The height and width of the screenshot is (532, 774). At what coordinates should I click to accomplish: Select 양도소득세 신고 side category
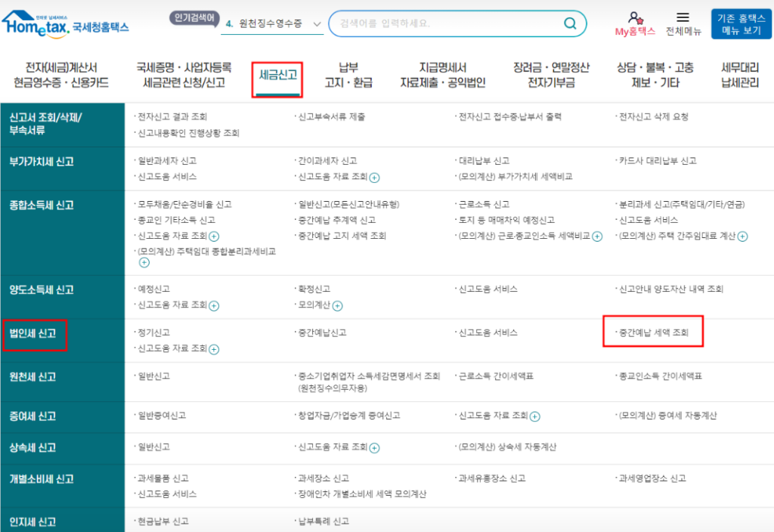[x=62, y=297]
